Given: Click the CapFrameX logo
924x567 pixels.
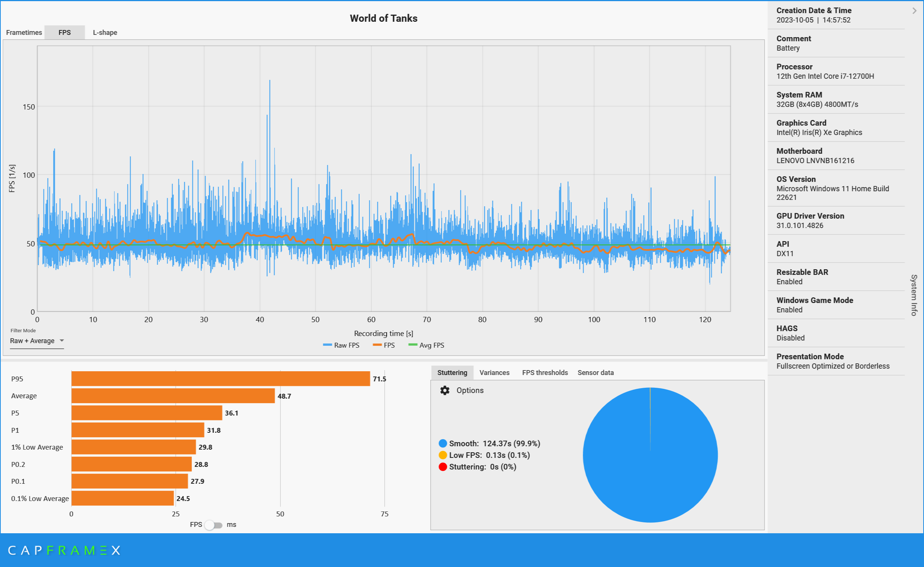Looking at the screenshot, I should tap(64, 550).
